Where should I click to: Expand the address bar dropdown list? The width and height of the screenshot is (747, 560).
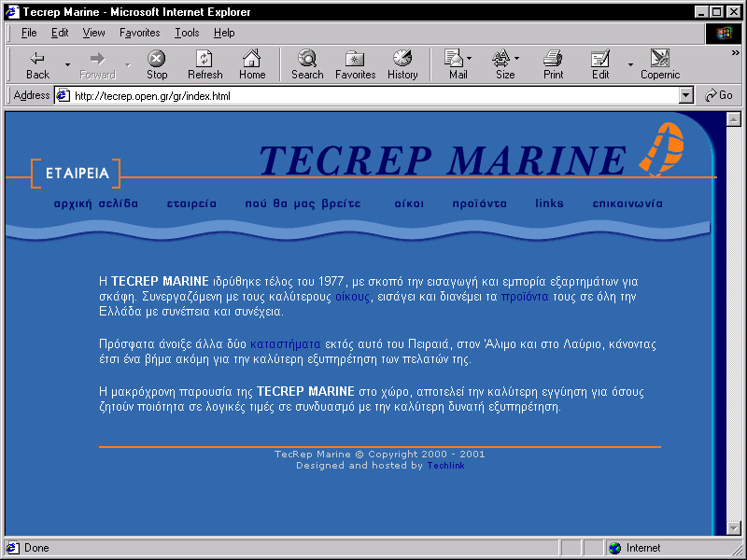click(x=685, y=96)
